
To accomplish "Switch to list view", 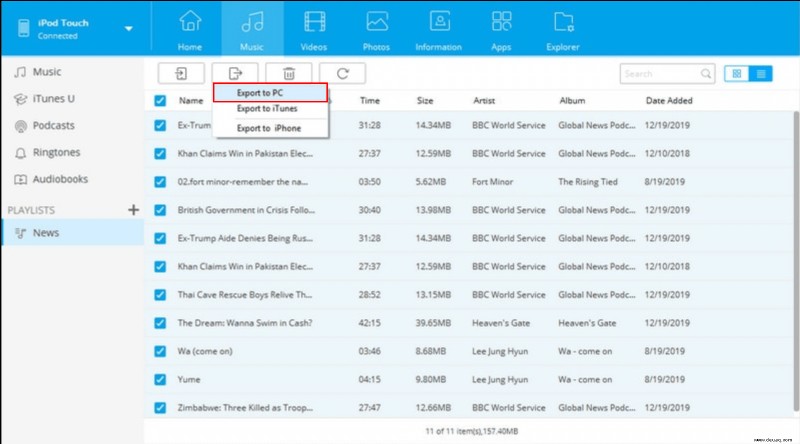I will (x=761, y=74).
